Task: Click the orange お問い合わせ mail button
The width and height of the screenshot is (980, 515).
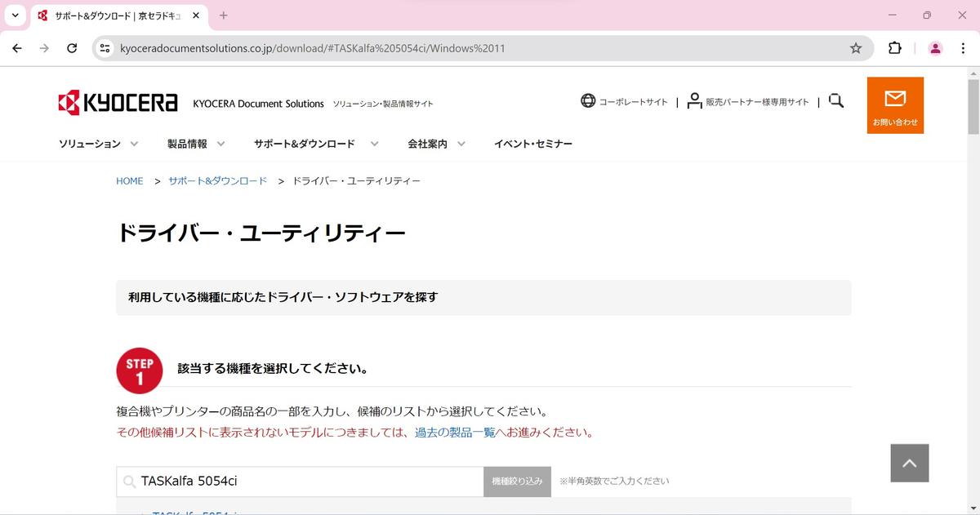Action: click(x=895, y=105)
